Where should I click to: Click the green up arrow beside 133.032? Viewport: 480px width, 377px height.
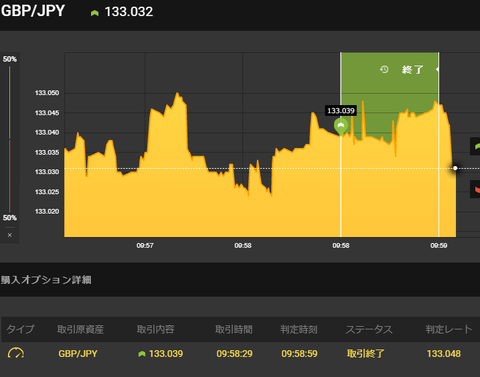pos(95,13)
